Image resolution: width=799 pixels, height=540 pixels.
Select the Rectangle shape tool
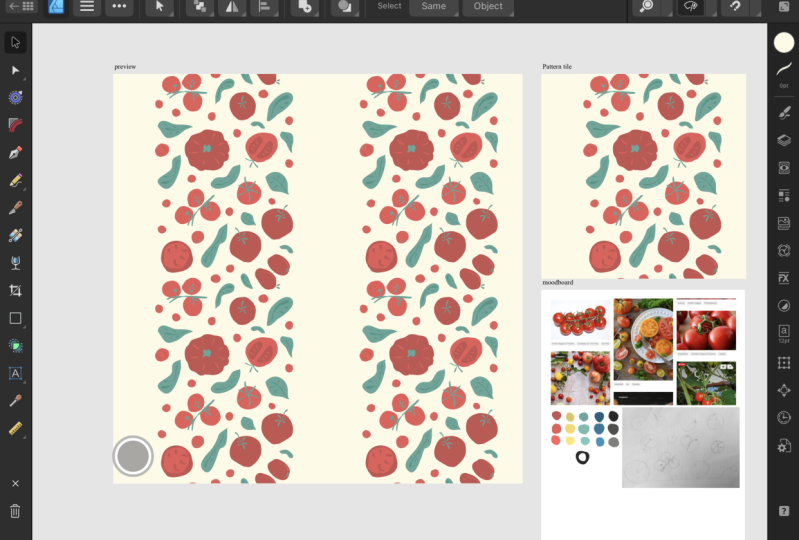15,318
